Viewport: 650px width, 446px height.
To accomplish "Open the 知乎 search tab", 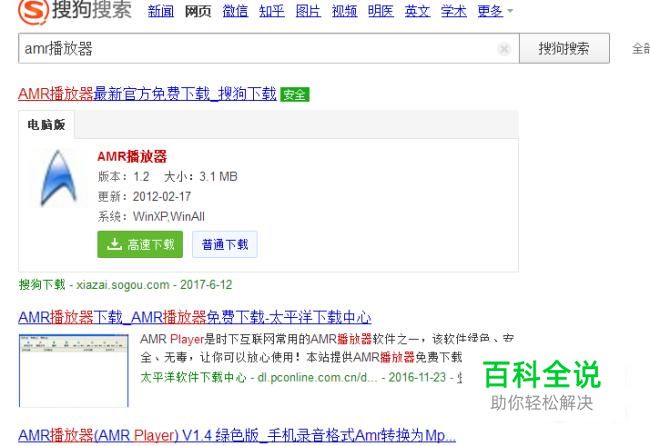I will (x=272, y=11).
